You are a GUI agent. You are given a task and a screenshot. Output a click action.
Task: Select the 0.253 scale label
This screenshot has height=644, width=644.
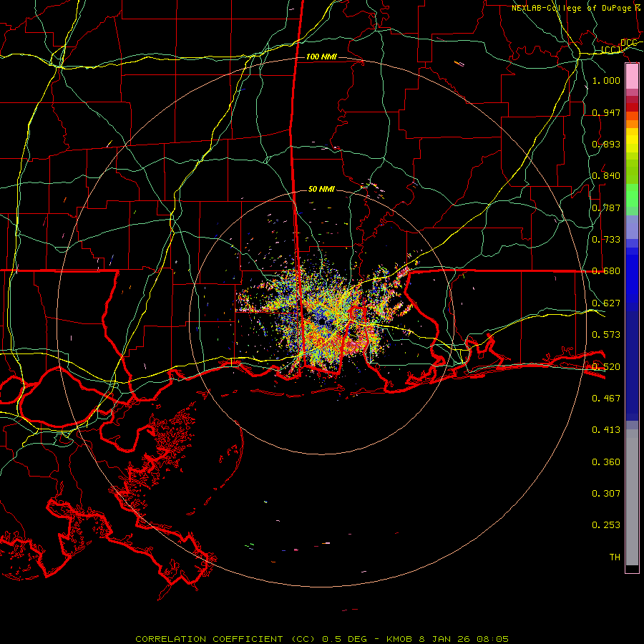point(606,525)
